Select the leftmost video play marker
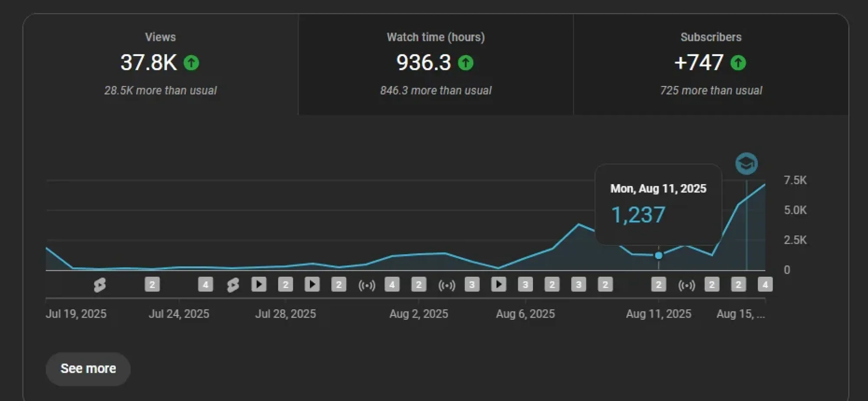This screenshot has width=868, height=401. (259, 285)
